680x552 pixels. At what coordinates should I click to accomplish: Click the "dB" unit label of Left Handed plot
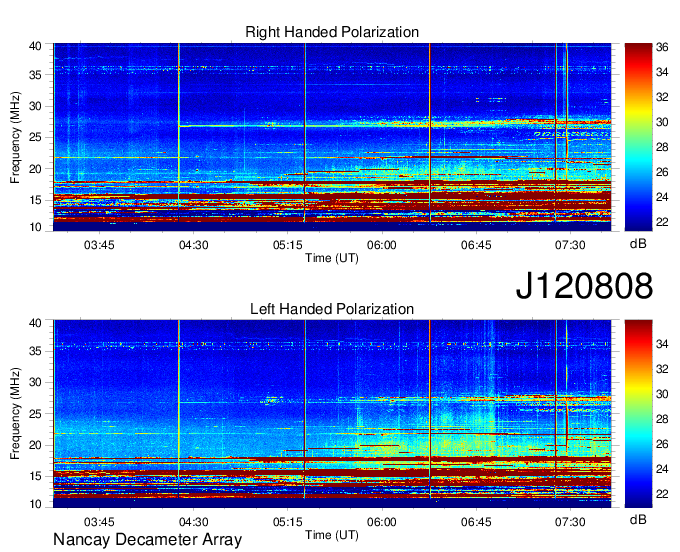(638, 520)
